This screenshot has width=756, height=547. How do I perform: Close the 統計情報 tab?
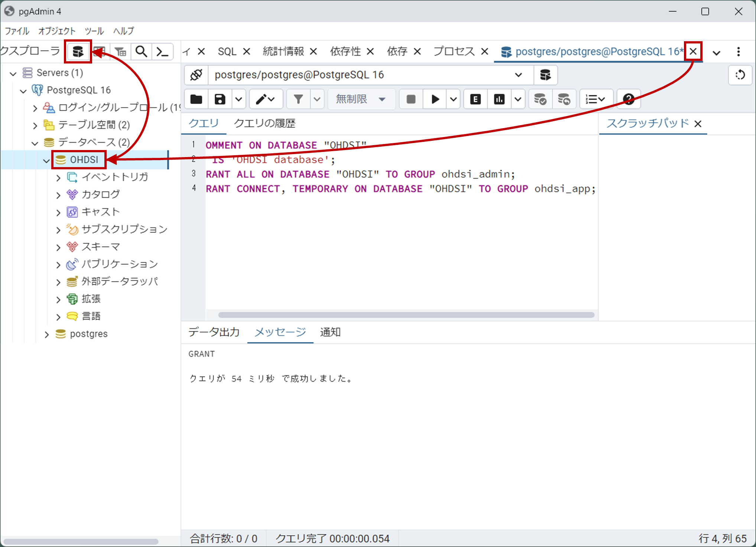(x=314, y=52)
